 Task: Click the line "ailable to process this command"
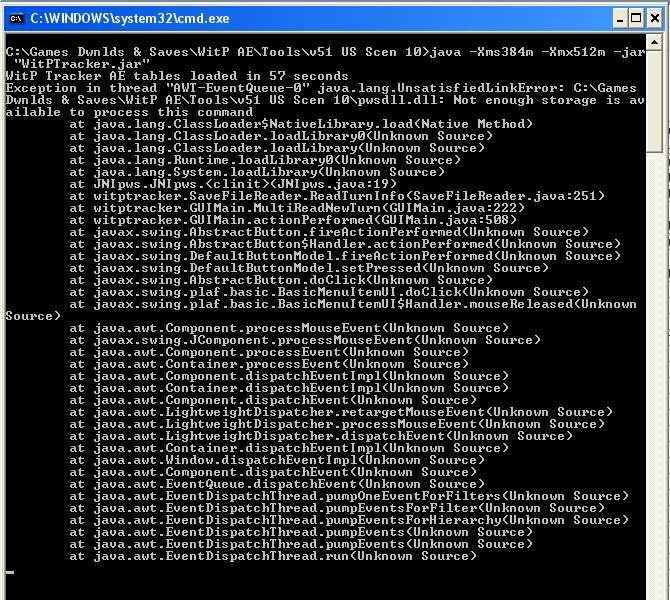pyautogui.click(x=129, y=112)
